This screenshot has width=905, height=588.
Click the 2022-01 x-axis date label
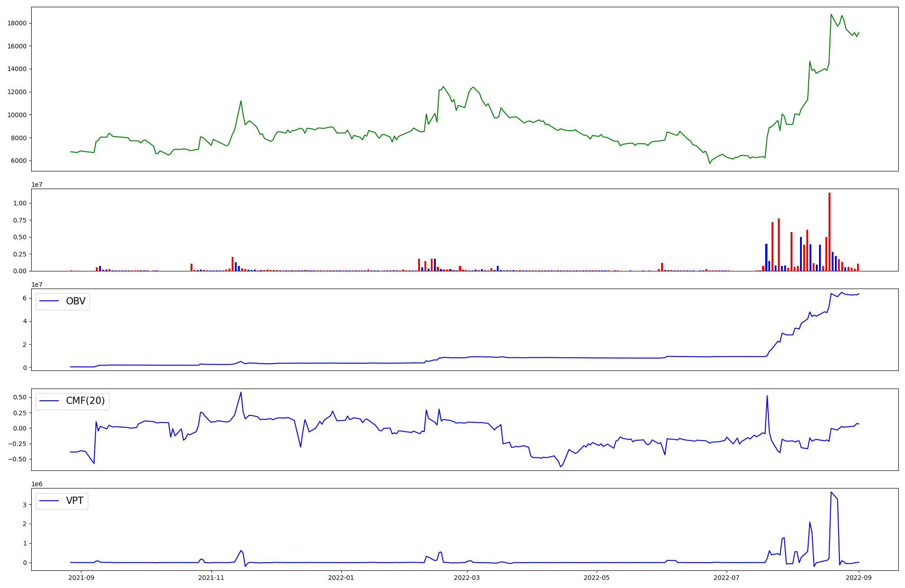click(341, 578)
